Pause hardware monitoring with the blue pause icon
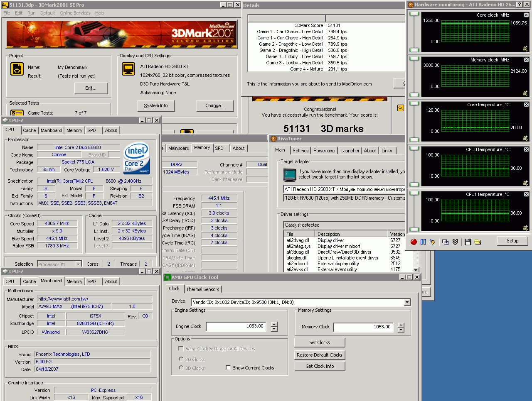532x401 pixels. click(423, 242)
